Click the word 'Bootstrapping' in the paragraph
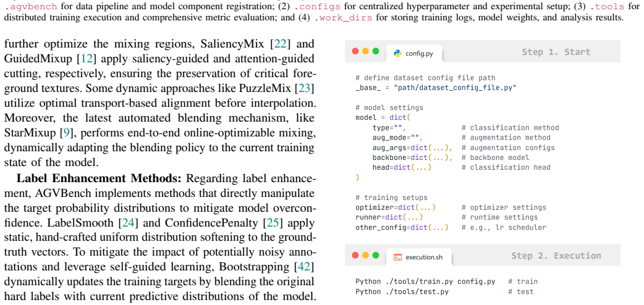 pyautogui.click(x=254, y=267)
